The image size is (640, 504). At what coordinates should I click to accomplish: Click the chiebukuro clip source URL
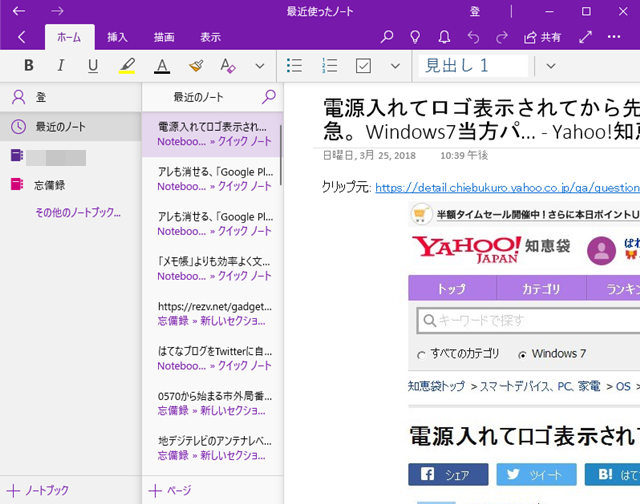(x=507, y=188)
